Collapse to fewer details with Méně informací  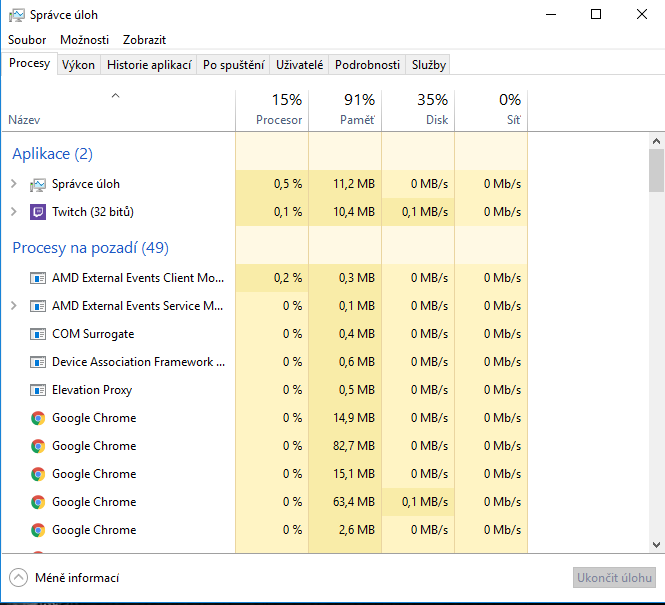pyautogui.click(x=64, y=578)
